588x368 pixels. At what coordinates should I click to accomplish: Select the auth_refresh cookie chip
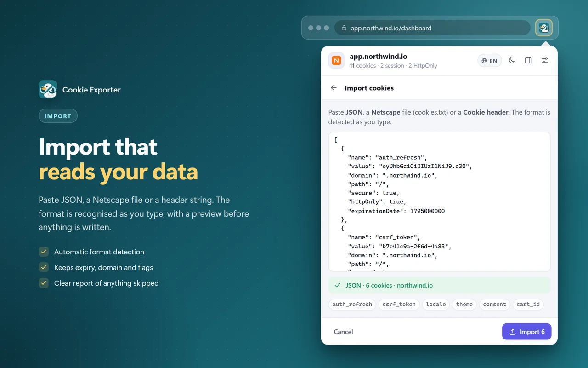click(352, 304)
